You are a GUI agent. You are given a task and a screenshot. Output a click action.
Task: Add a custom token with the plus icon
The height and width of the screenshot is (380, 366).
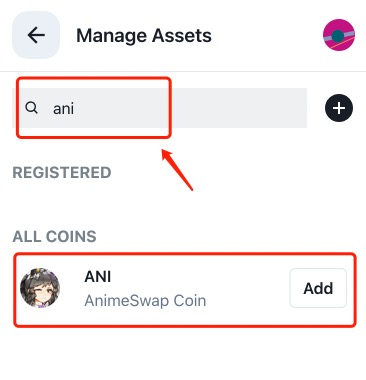coord(339,108)
